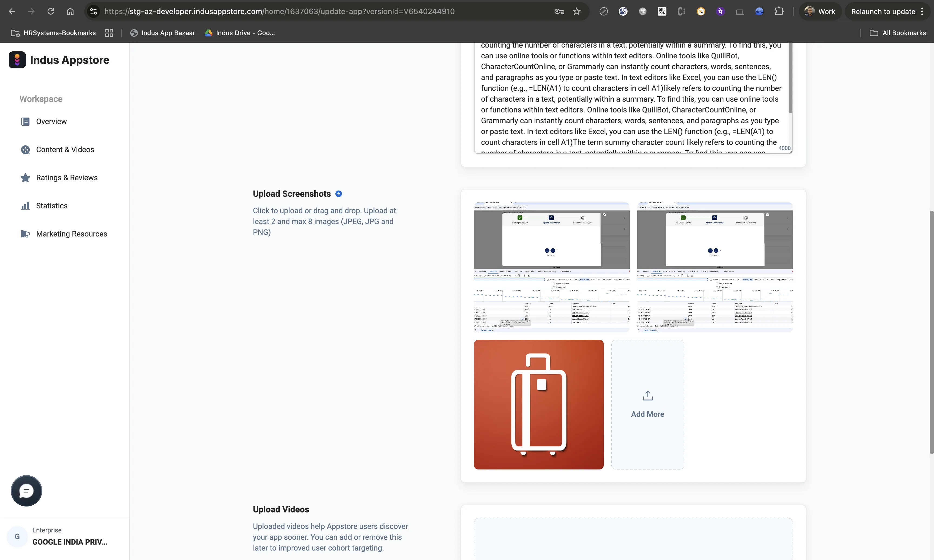Open the chat support bubble
Image resolution: width=934 pixels, height=560 pixels.
tap(26, 491)
